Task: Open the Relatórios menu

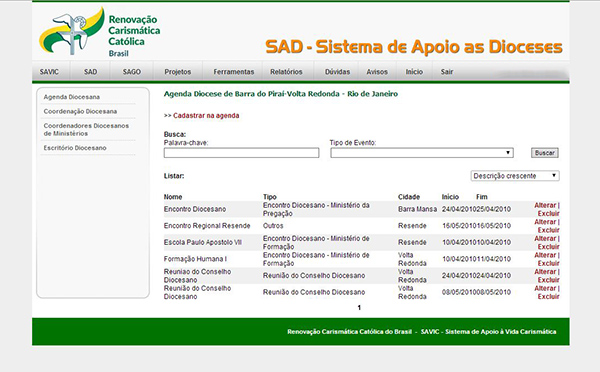Action: click(x=286, y=72)
